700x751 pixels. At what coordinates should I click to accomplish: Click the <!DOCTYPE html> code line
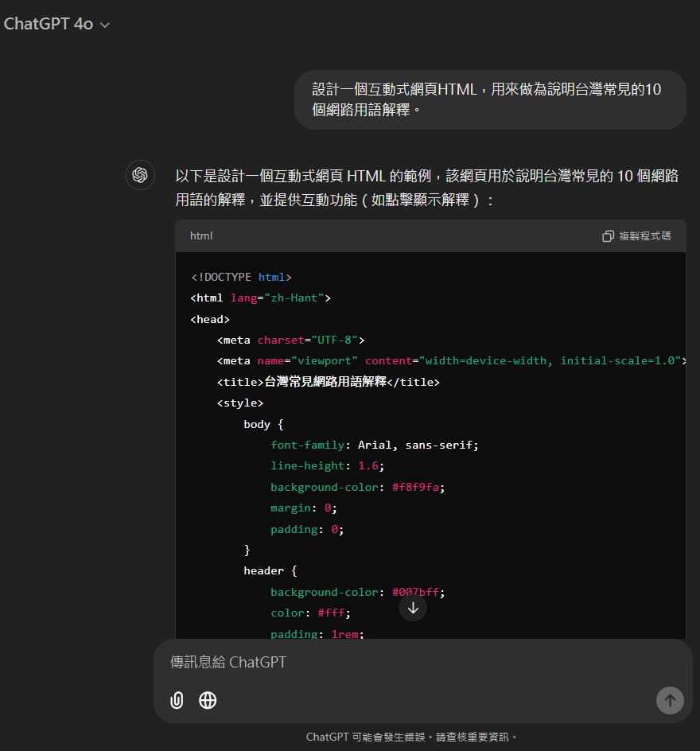[241, 277]
